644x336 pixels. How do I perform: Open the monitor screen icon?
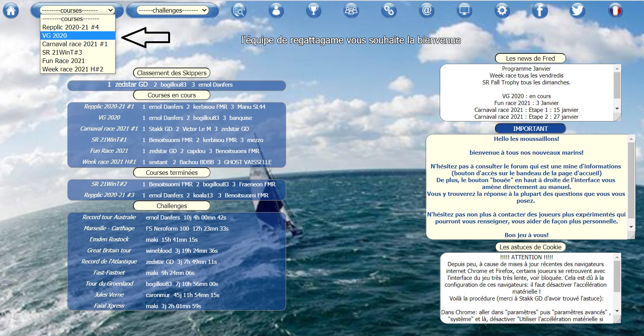(x=464, y=11)
